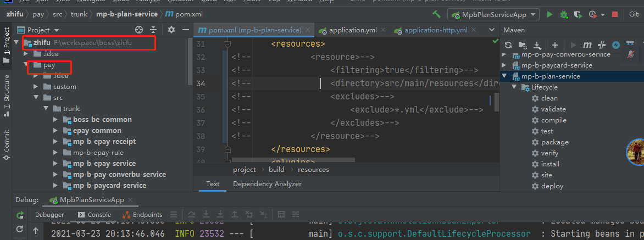Open Evaluate Expression calculator icon
This screenshot has width=644, height=240.
tap(281, 215)
